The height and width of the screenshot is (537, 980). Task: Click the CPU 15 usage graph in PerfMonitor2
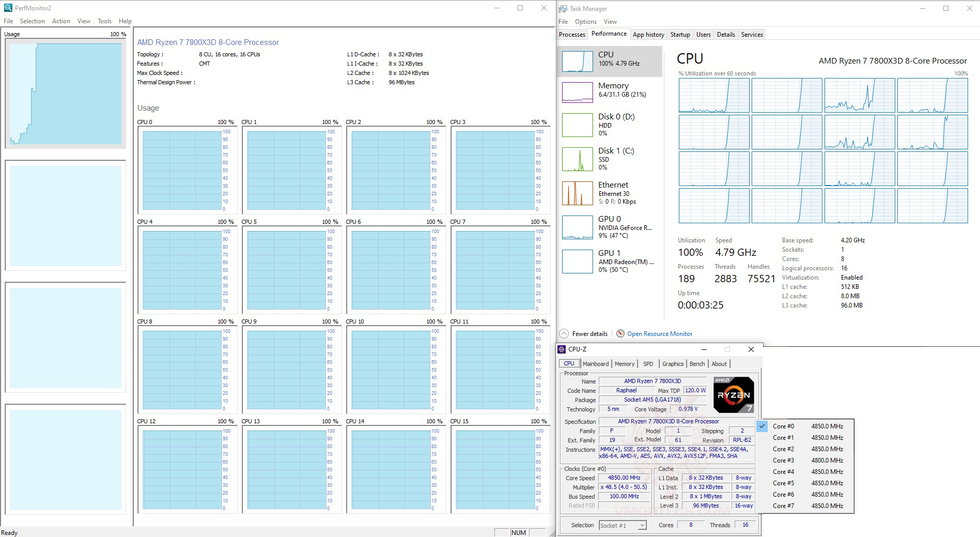(500, 469)
